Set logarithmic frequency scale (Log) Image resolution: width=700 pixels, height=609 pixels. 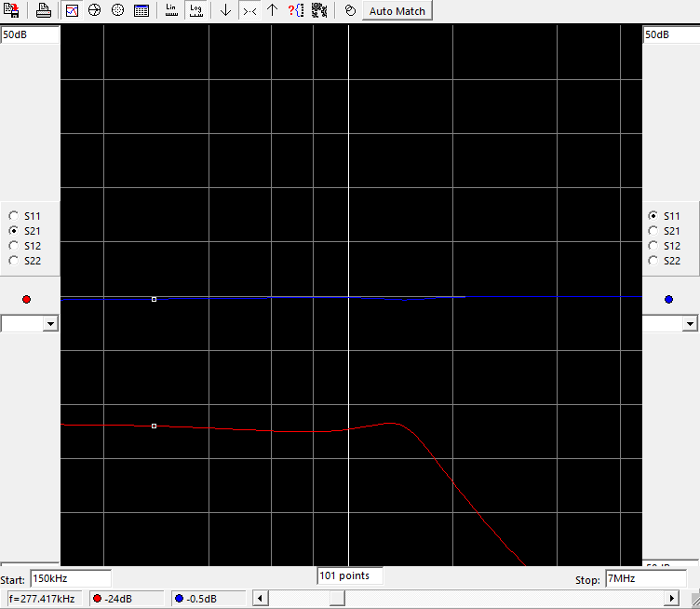pos(196,10)
